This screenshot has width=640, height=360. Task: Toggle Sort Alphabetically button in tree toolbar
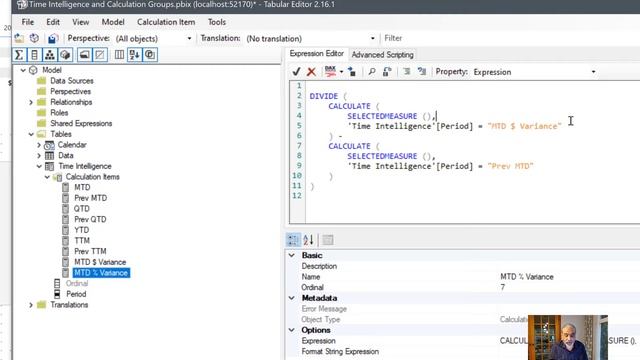coord(134,55)
